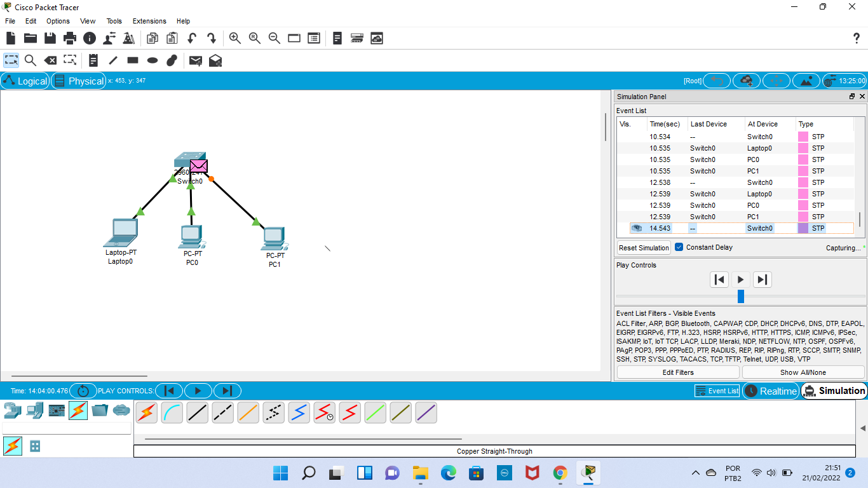This screenshot has width=868, height=488.
Task: Draw a rectangle with the rectangle tool
Action: [x=133, y=60]
